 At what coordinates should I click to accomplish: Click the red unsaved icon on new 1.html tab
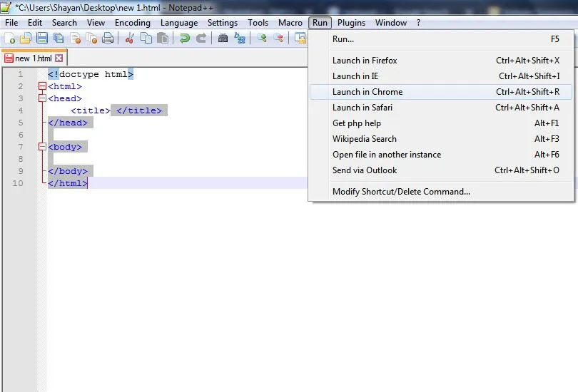point(9,58)
